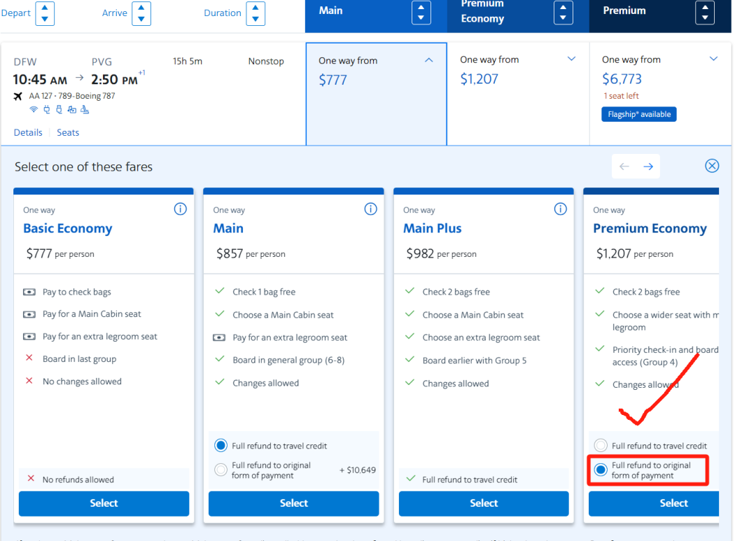The image size is (756, 541).
Task: Sort flights with the Duration arrows
Action: coord(255,13)
